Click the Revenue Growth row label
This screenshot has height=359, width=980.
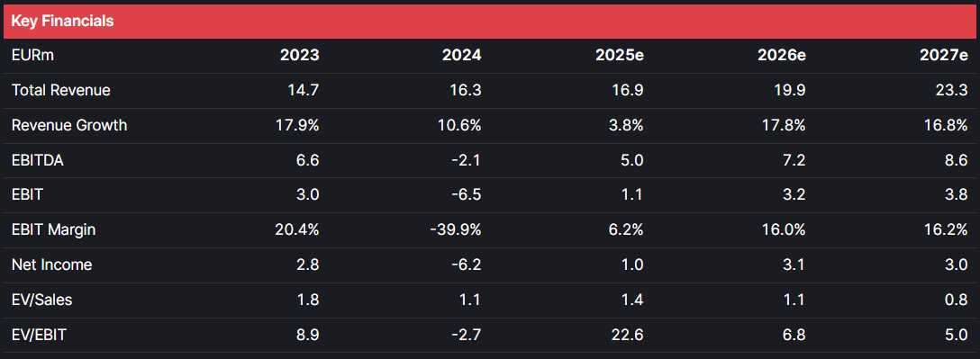pos(69,125)
